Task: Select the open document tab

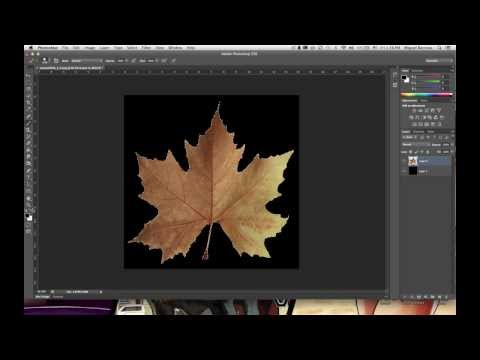Action: [x=70, y=68]
